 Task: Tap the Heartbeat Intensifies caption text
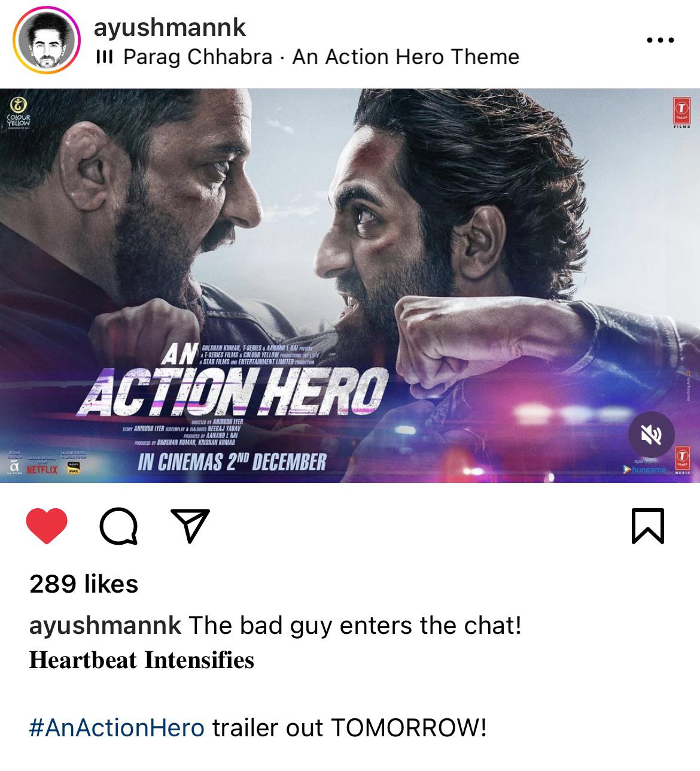pyautogui.click(x=142, y=660)
